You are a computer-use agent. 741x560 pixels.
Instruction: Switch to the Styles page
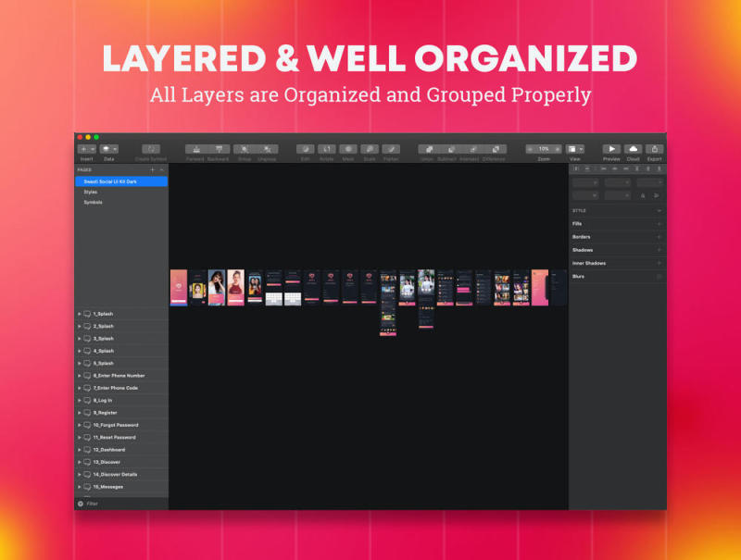(91, 192)
